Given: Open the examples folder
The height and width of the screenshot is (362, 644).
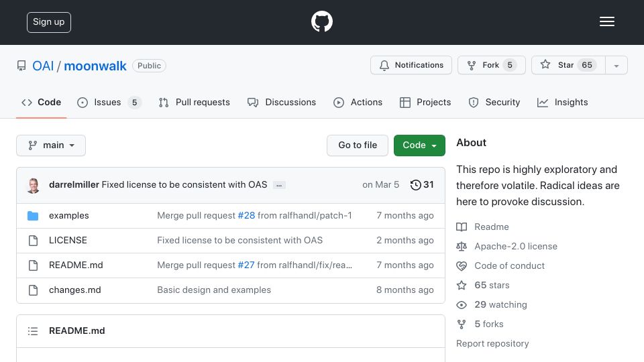Looking at the screenshot, I should (68, 215).
